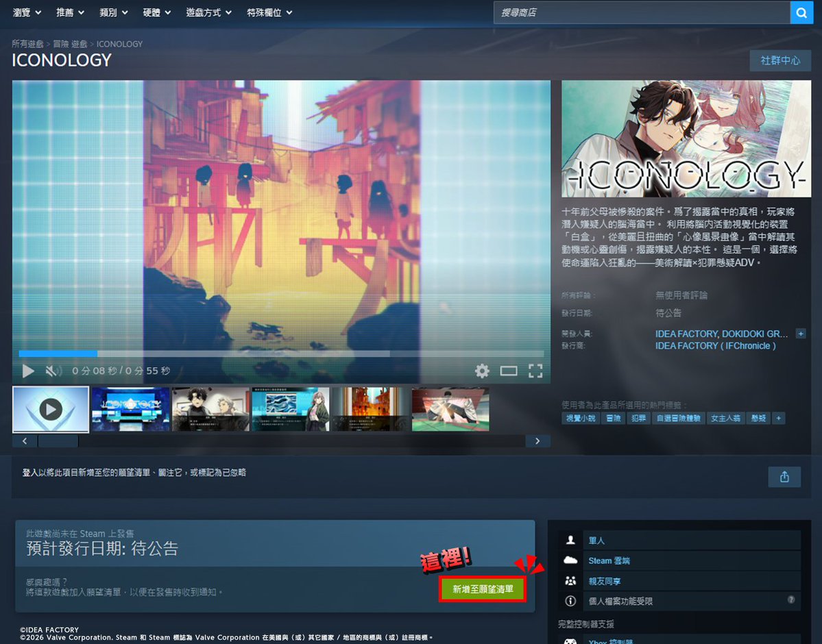Click the video time 0 分 08 秒 text

pyautogui.click(x=95, y=371)
